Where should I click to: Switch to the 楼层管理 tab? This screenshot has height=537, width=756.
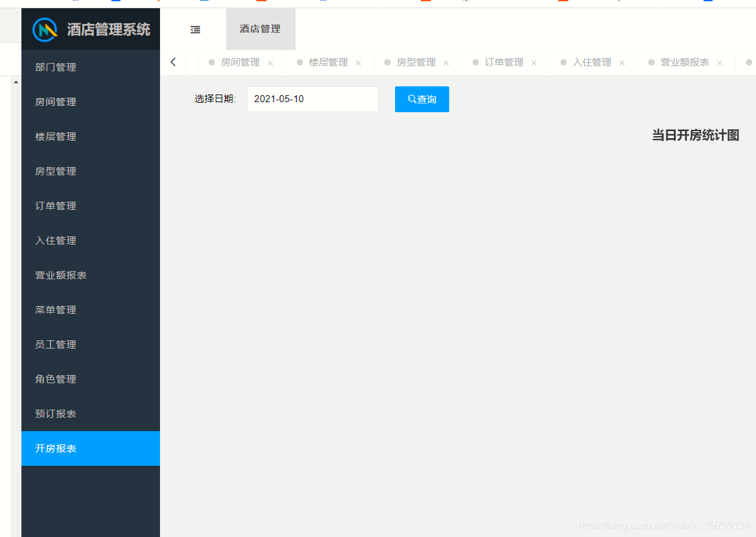point(328,62)
